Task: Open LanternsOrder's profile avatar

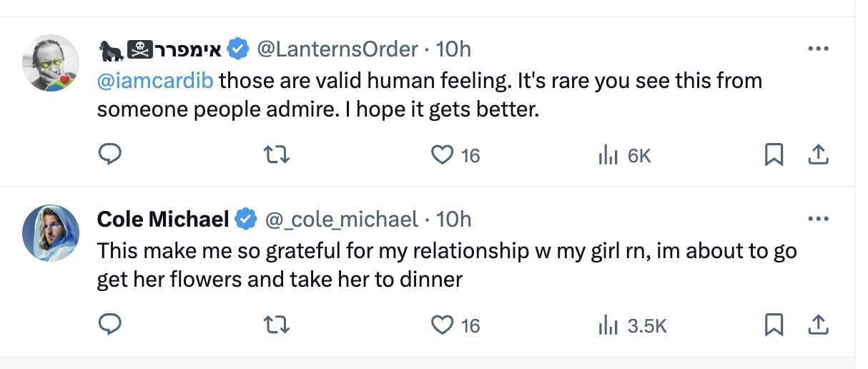Action: (x=51, y=63)
